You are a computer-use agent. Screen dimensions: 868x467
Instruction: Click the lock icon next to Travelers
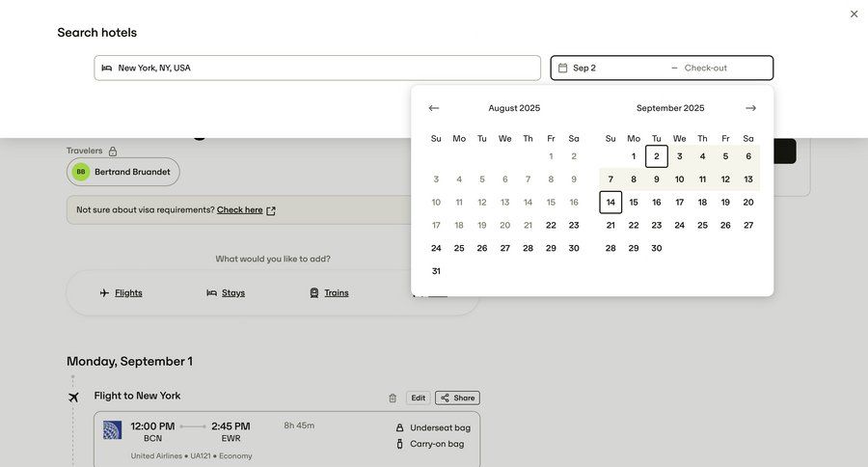(x=113, y=151)
